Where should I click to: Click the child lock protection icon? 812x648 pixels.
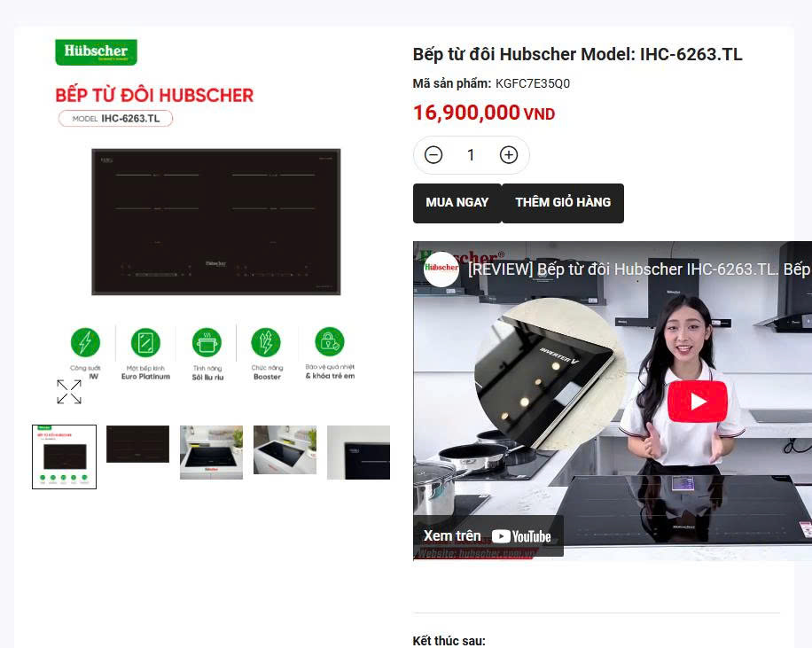pos(330,341)
